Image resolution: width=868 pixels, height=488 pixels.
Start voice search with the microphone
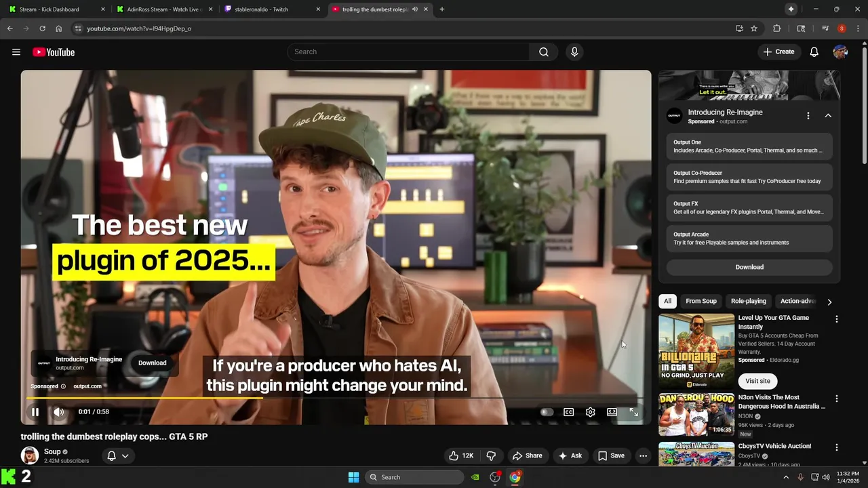574,52
